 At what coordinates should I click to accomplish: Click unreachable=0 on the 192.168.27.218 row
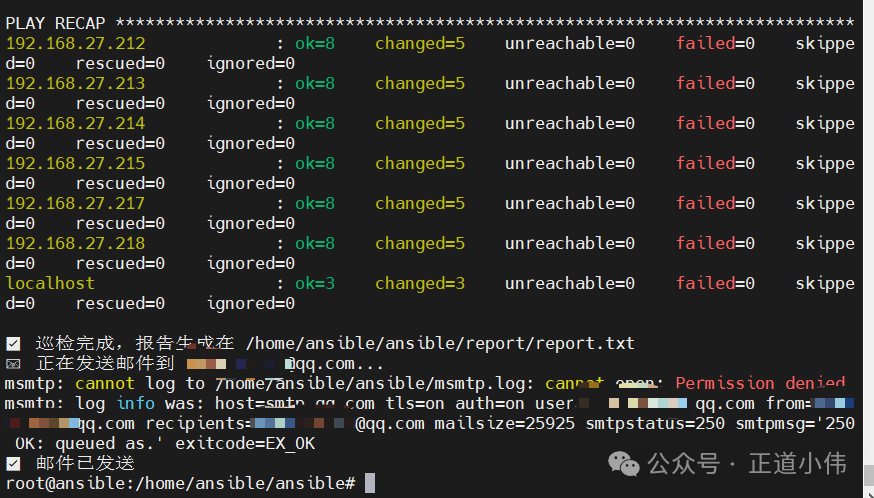pyautogui.click(x=570, y=244)
